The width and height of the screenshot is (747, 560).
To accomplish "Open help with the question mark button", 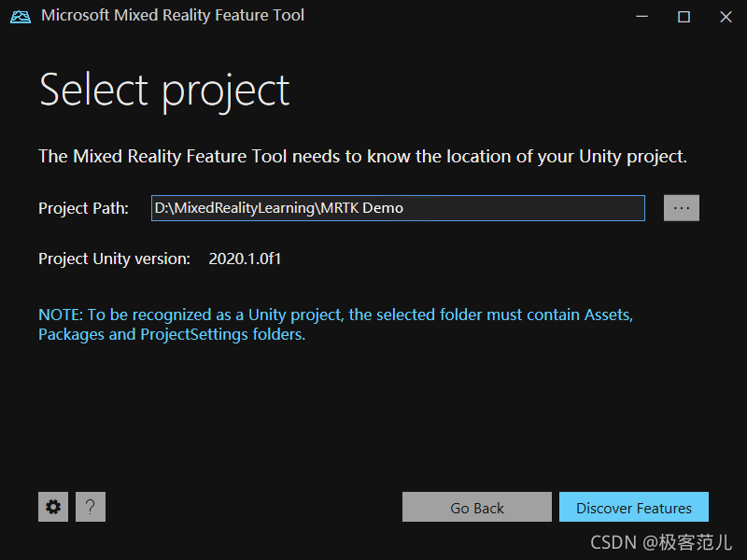I will click(90, 507).
